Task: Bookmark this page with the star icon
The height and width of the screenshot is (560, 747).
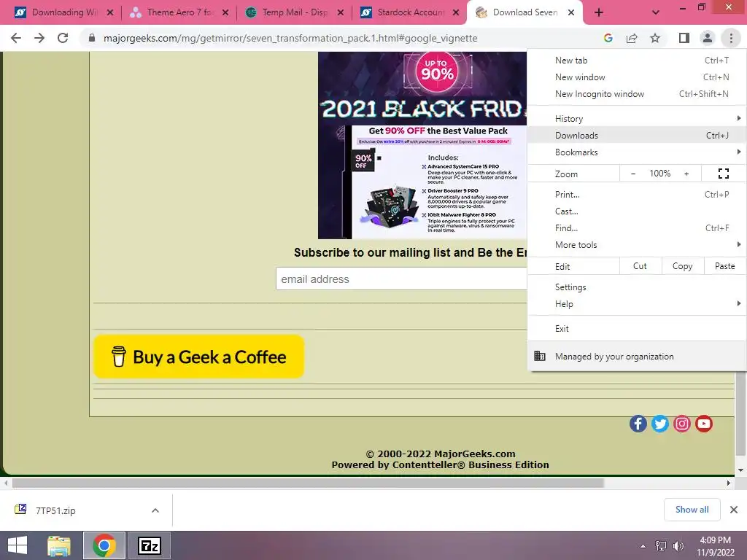Action: click(x=655, y=38)
